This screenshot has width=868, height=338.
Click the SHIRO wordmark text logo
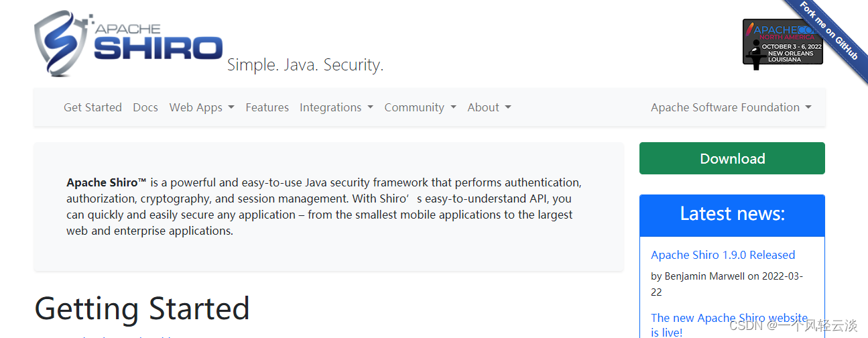coord(158,48)
